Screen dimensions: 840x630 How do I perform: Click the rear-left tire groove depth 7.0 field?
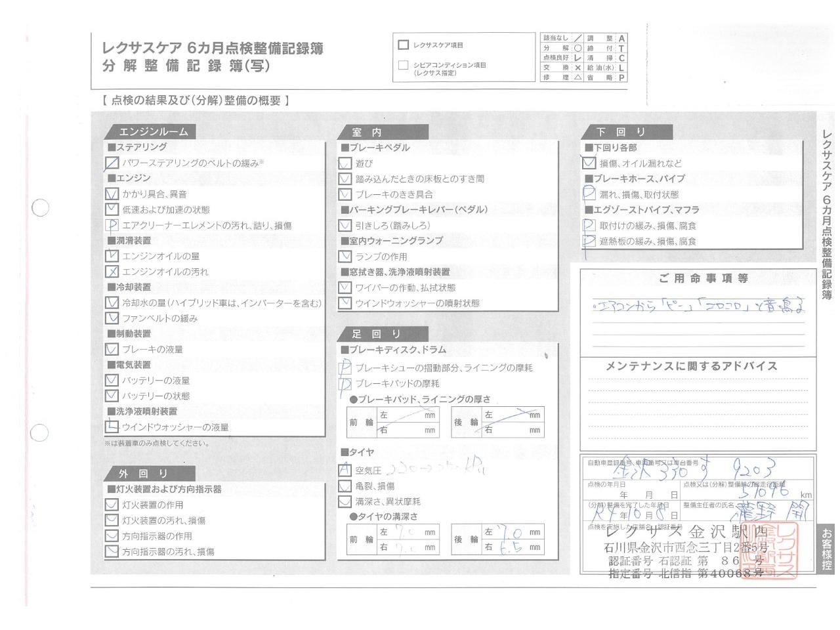point(512,532)
